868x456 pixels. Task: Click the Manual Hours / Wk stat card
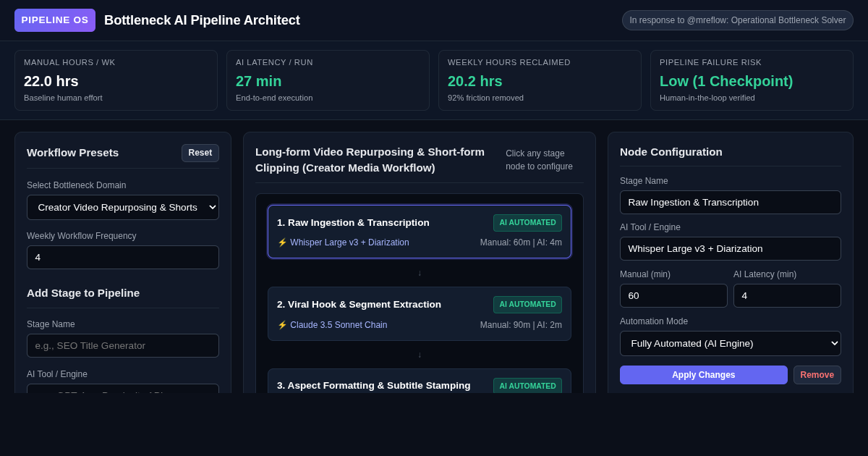pos(116,80)
